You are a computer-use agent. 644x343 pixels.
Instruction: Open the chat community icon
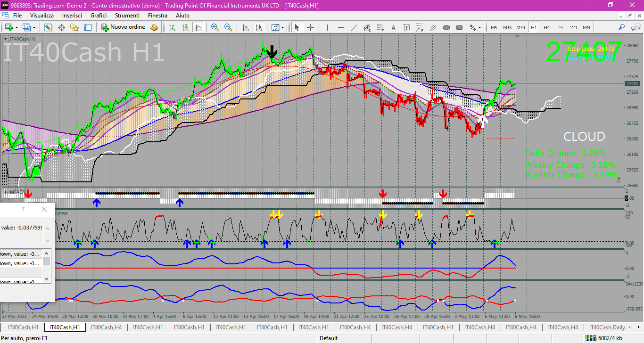(x=635, y=27)
